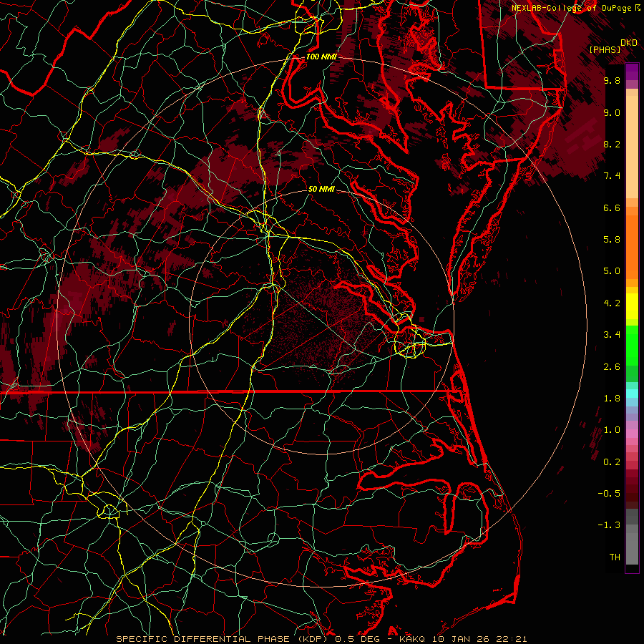Click the yellow segment of the color bar

coord(632,306)
